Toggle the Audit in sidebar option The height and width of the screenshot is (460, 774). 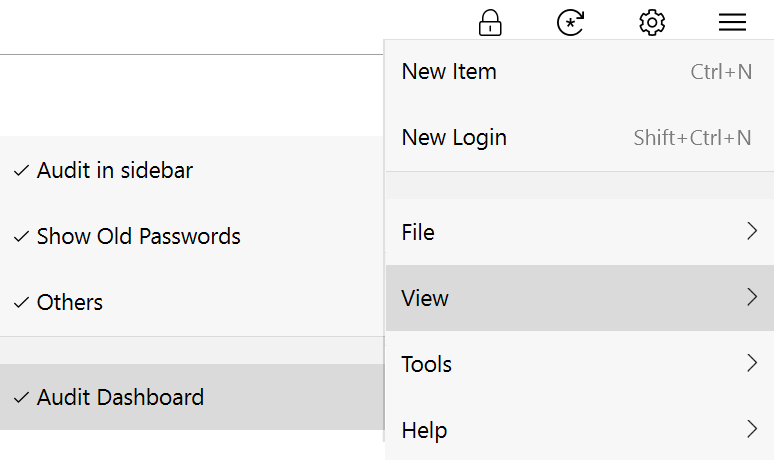pyautogui.click(x=192, y=170)
